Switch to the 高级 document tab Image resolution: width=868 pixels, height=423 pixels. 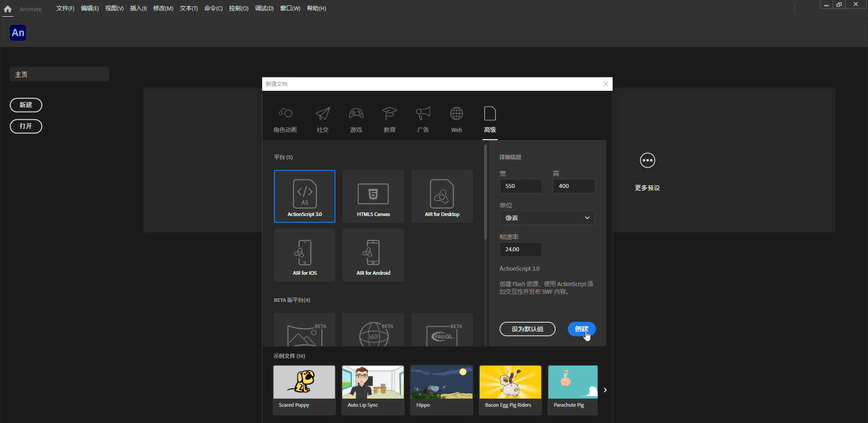click(490, 119)
